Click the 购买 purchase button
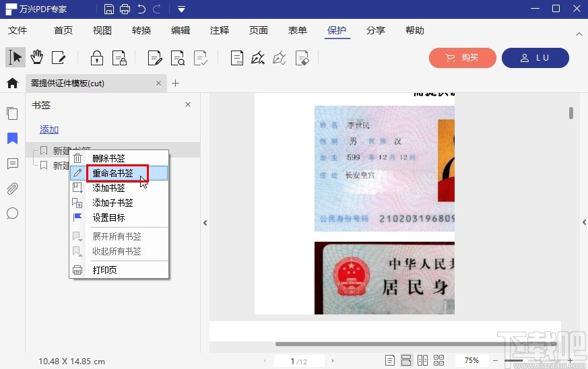 (x=462, y=58)
